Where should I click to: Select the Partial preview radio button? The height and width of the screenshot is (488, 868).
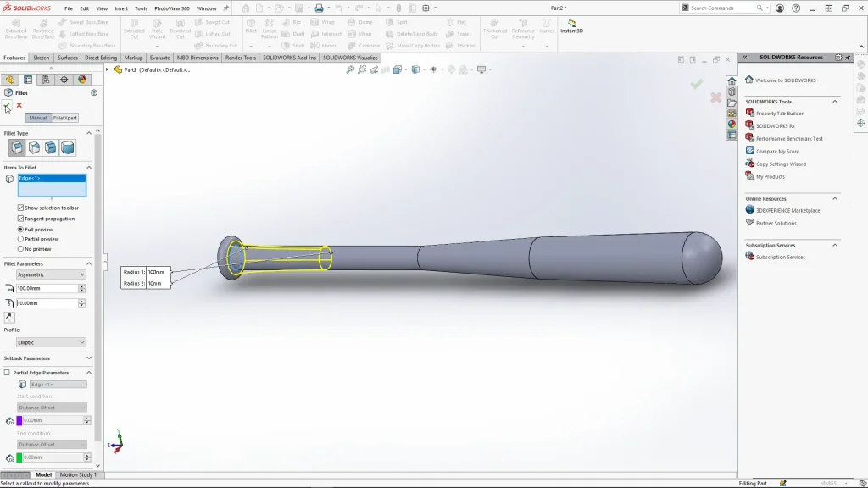coord(21,239)
